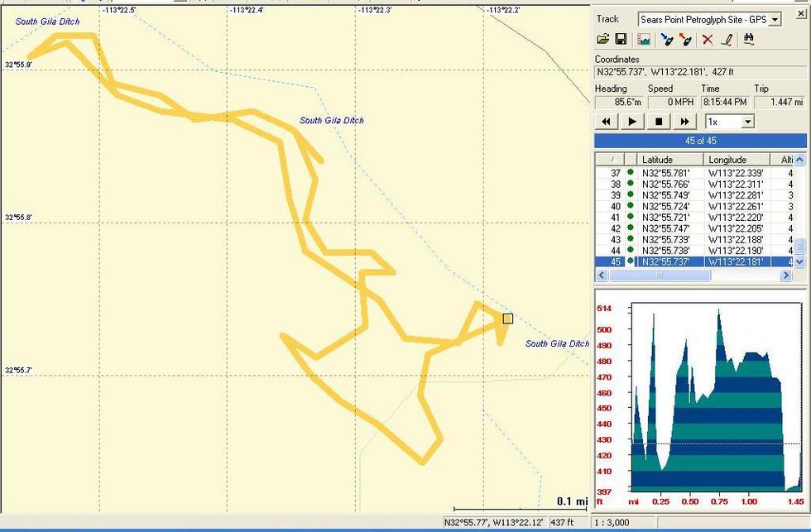This screenshot has width=811, height=532.
Task: Click green dot icon in row 38
Action: pos(630,184)
